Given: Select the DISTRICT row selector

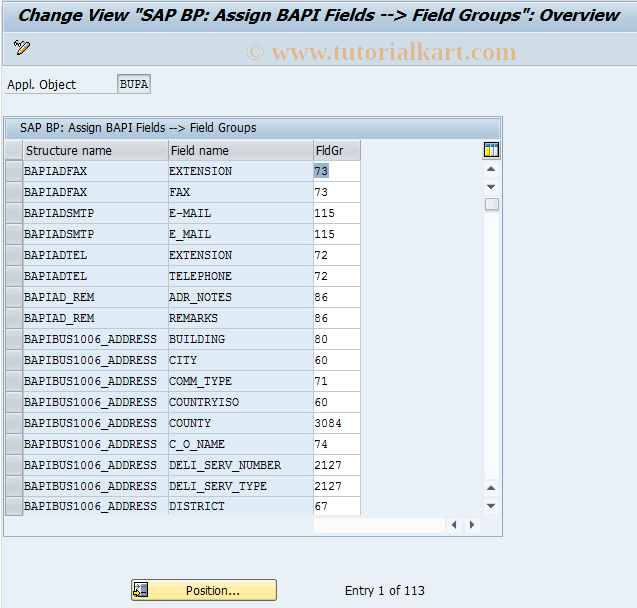Looking at the screenshot, I should point(14,506).
